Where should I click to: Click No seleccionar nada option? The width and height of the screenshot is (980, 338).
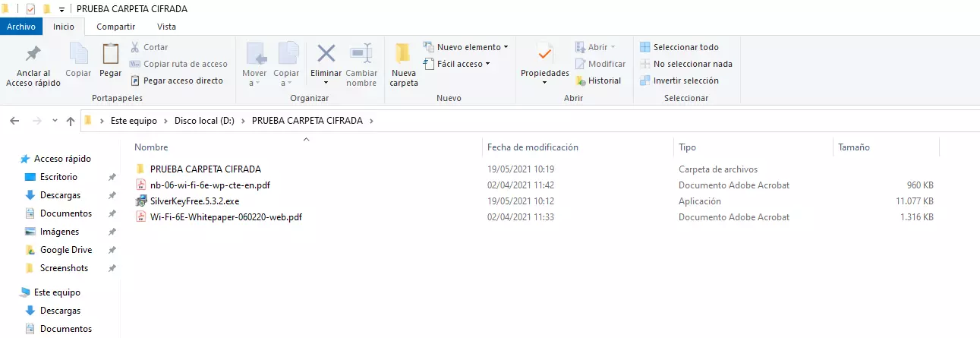tap(692, 64)
